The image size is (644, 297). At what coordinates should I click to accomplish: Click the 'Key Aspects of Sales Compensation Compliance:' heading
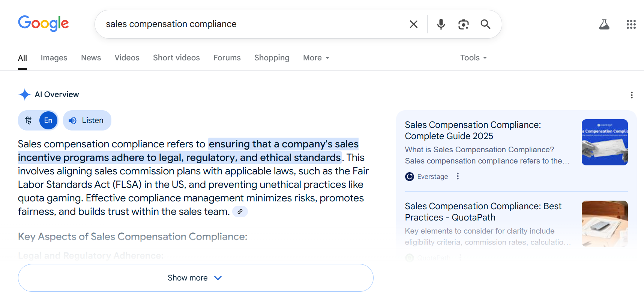click(x=133, y=237)
